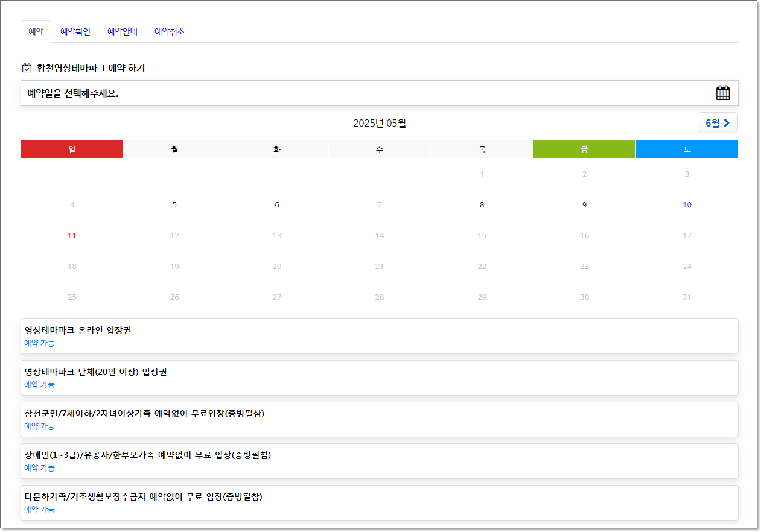Select 영상테마파크 단체(20인 이상) 입장권
Viewport: 761px width, 532px height.
tap(380, 378)
